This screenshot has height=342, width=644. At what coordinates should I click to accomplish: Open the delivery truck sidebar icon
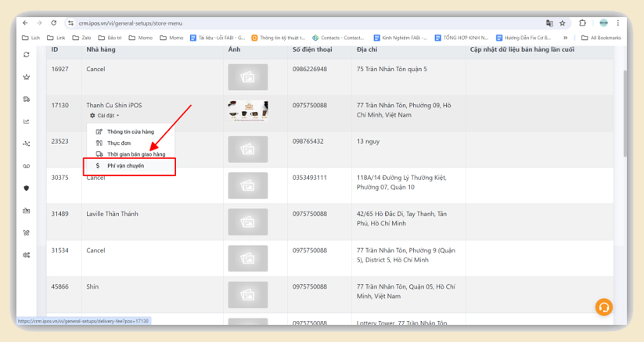(x=27, y=99)
